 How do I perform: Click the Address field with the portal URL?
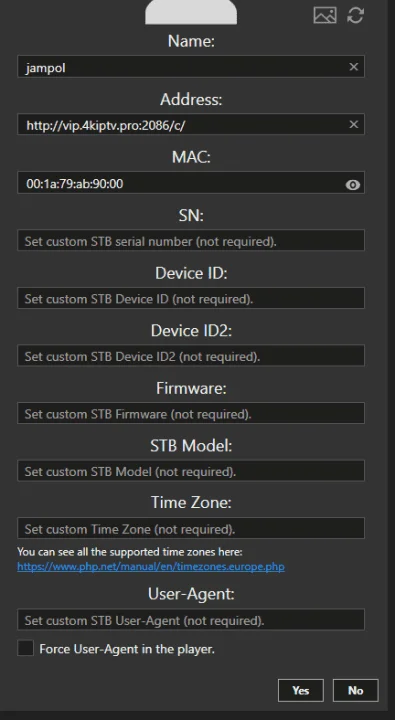point(191,124)
